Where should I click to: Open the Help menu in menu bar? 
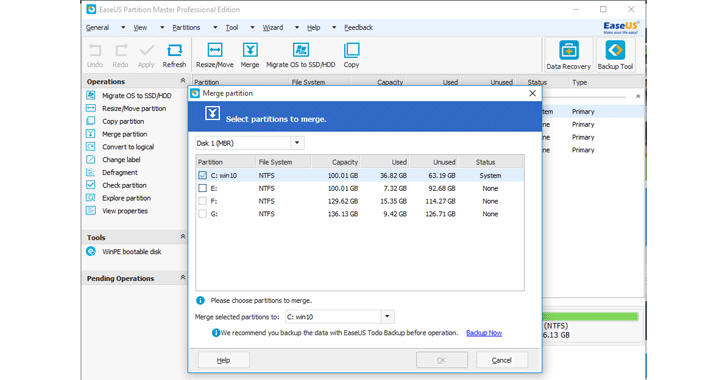coord(313,27)
